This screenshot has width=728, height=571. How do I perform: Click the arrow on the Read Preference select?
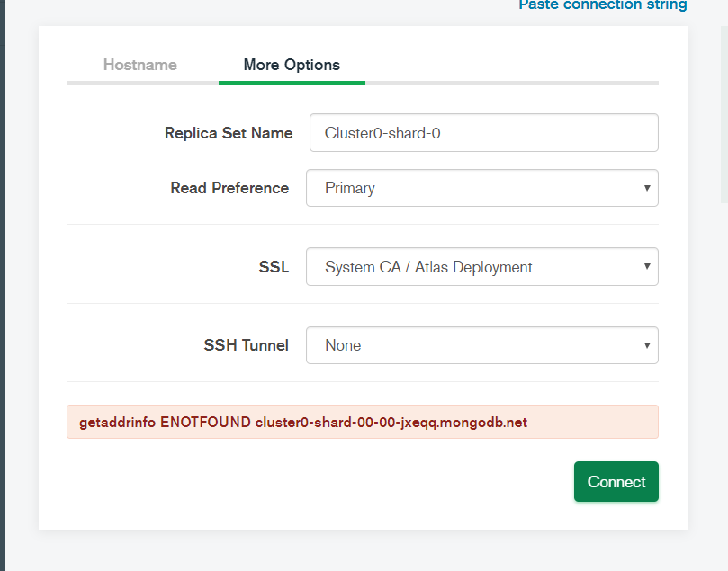pyautogui.click(x=646, y=188)
